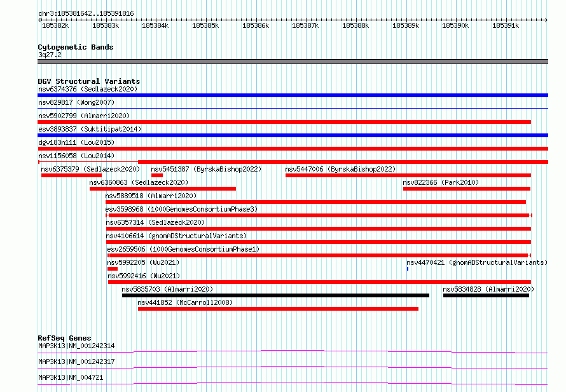
Task: Click the red bar under nsv5447006
Action: (408, 175)
